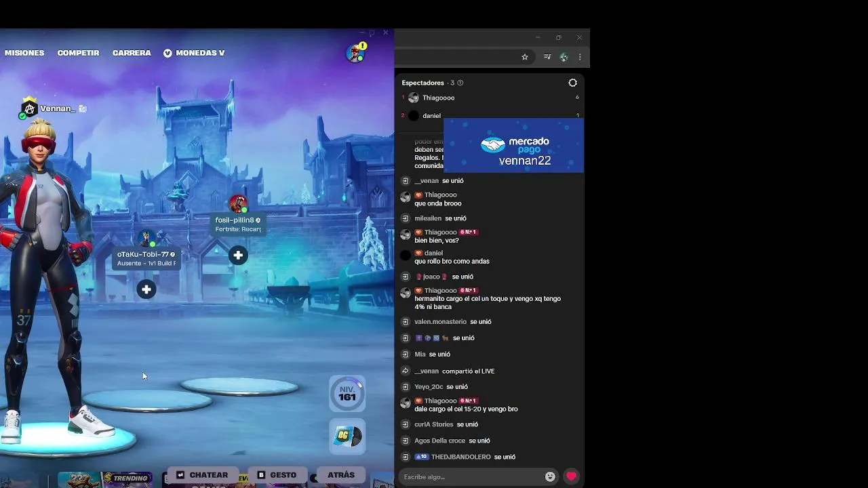Viewport: 868px width, 488px height.
Task: Send a like with the heart icon
Action: pyautogui.click(x=572, y=476)
